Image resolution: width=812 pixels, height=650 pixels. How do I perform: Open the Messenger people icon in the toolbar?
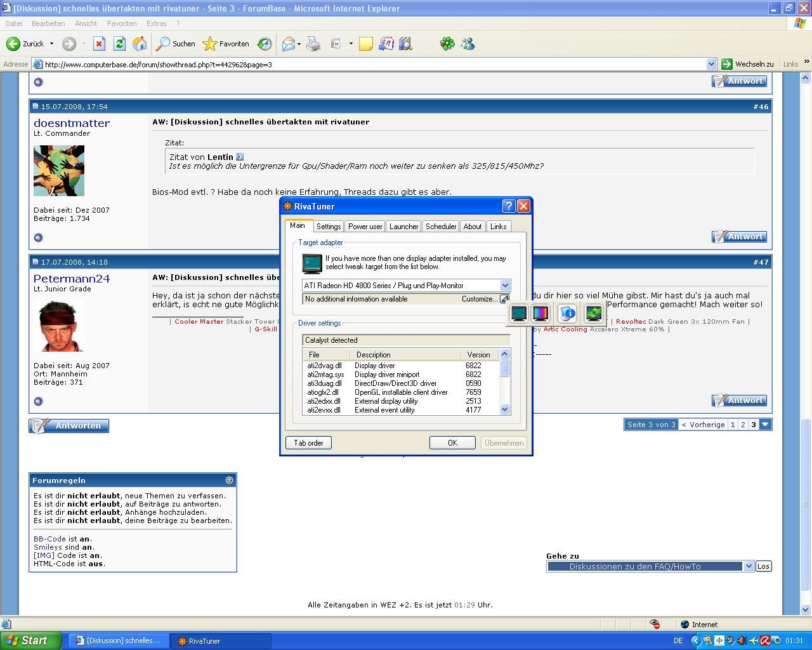(468, 44)
